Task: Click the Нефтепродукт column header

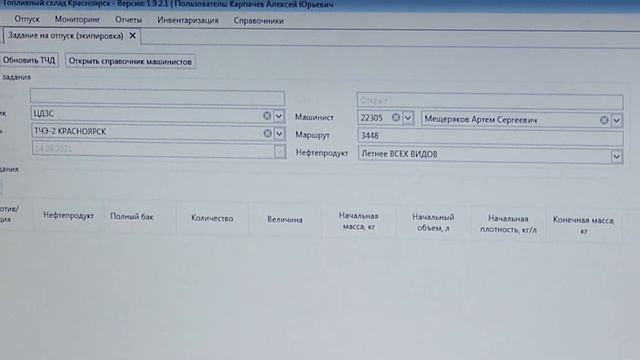Action: [69, 216]
